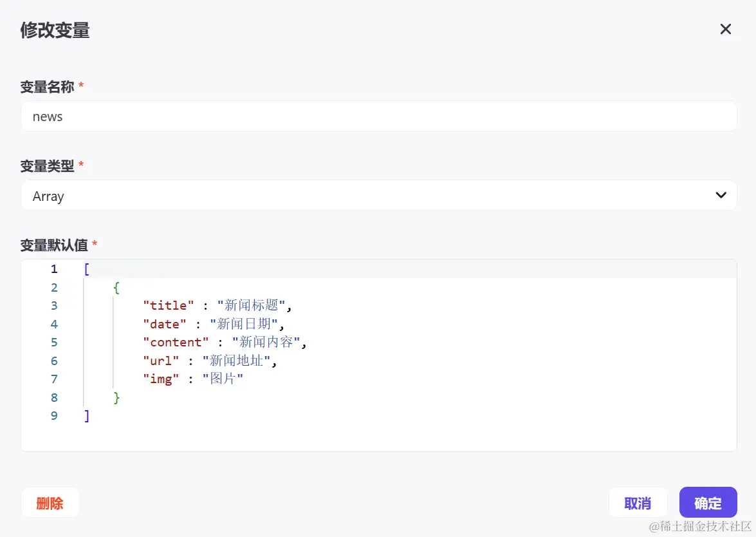Select line number 5 in the code gutter

[x=54, y=343]
